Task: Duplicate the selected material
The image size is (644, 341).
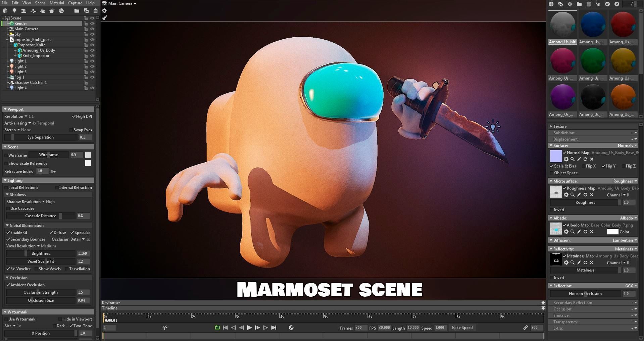Action: coord(560,4)
